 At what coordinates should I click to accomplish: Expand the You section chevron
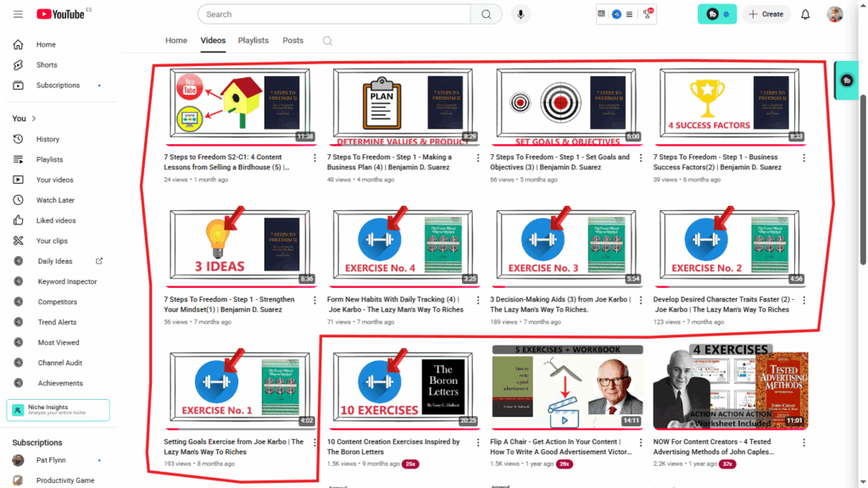[34, 119]
